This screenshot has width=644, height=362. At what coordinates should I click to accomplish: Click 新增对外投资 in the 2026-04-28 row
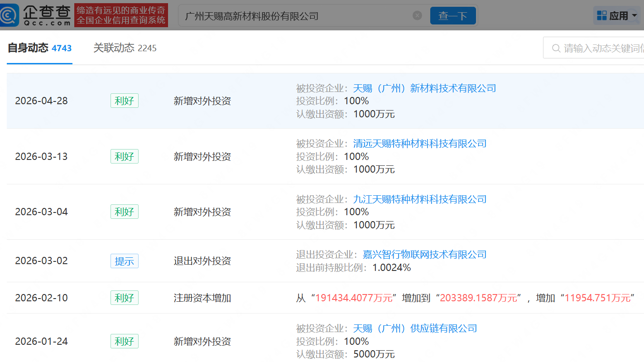pos(202,101)
